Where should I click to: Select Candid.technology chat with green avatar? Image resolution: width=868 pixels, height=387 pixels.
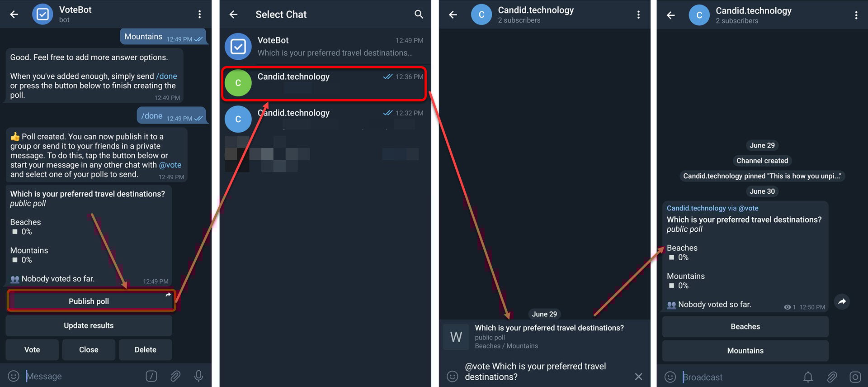(x=324, y=83)
